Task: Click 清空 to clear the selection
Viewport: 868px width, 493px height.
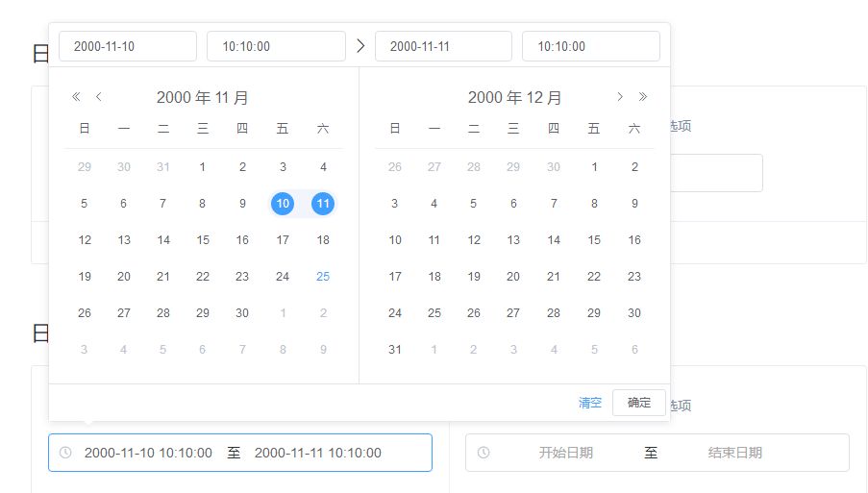Action: 589,403
